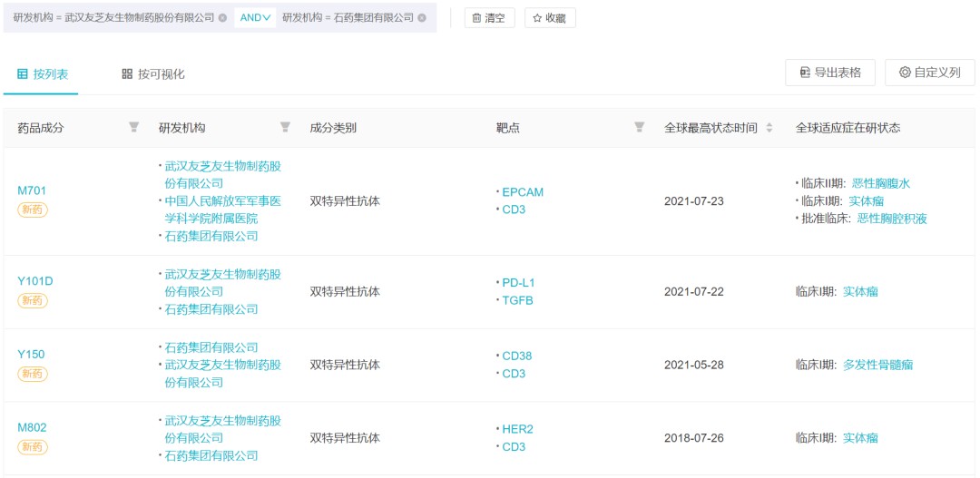Click 新药 tag under M802
This screenshot has height=478, width=980.
point(33,447)
